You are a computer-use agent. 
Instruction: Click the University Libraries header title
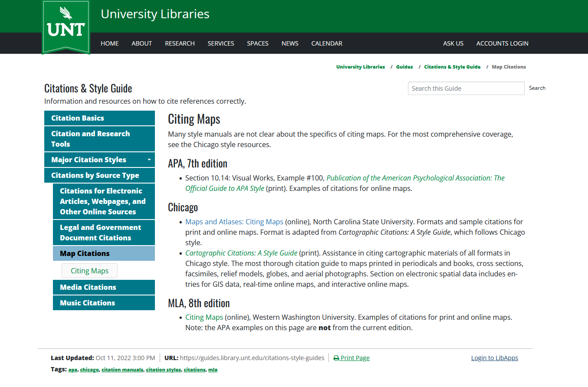(x=155, y=14)
